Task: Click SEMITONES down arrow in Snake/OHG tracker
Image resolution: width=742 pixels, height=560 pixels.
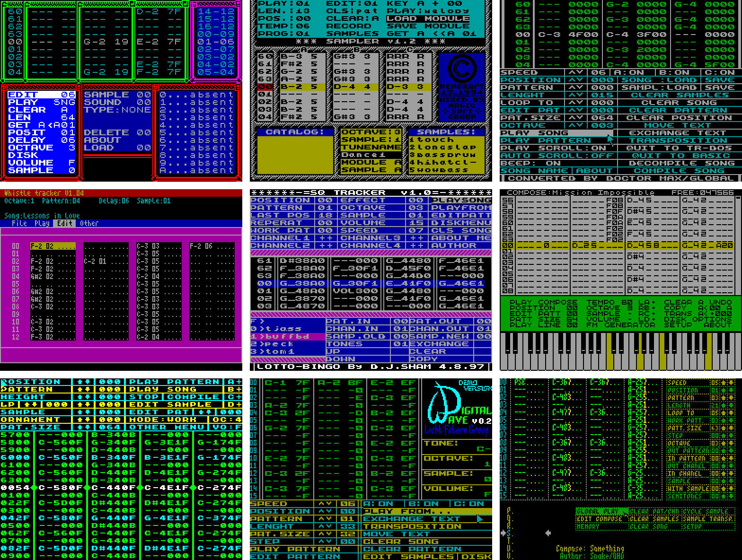Action: click(731, 496)
